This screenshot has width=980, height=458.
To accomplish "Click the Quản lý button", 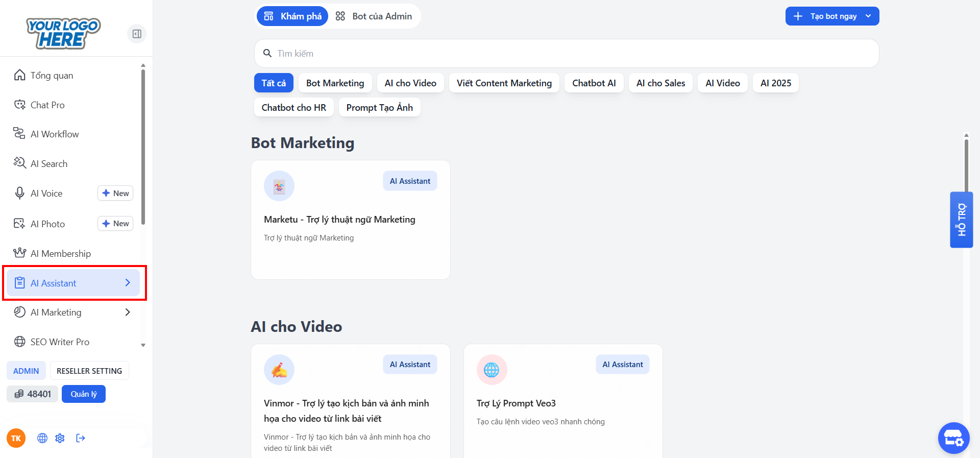I will (x=84, y=394).
